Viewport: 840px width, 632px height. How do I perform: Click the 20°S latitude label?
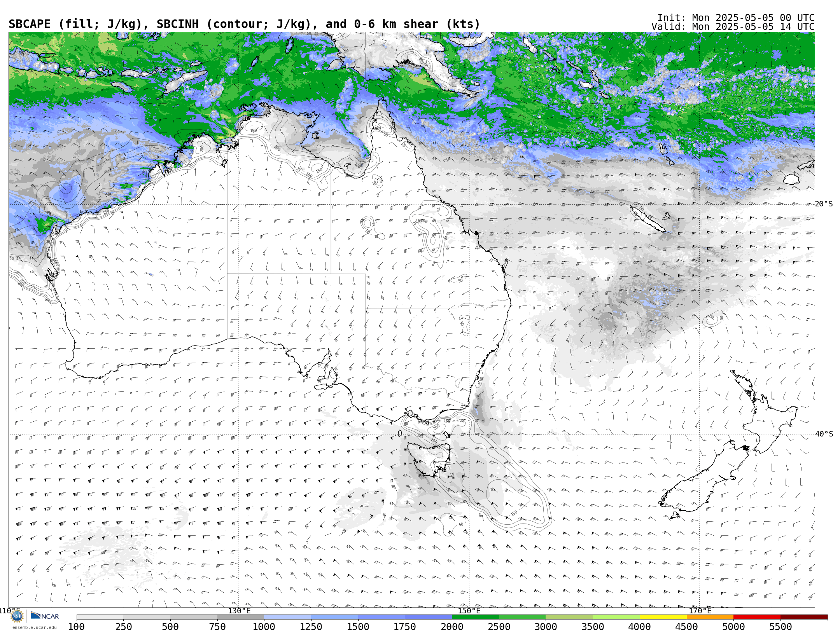[824, 204]
